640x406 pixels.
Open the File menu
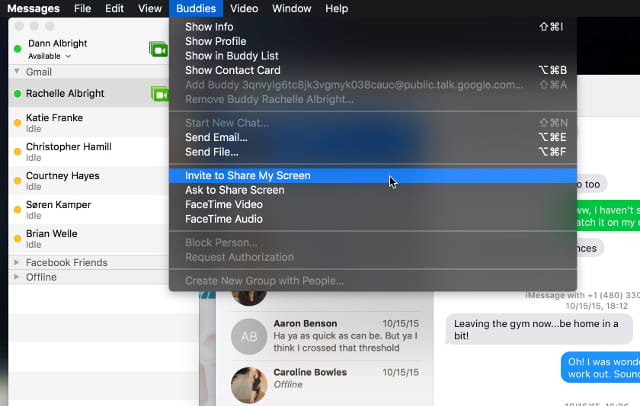pyautogui.click(x=82, y=8)
